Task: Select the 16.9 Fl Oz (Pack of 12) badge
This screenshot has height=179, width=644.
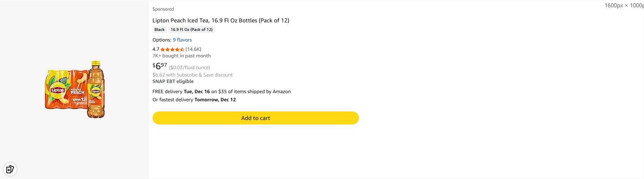Action: 191,30
